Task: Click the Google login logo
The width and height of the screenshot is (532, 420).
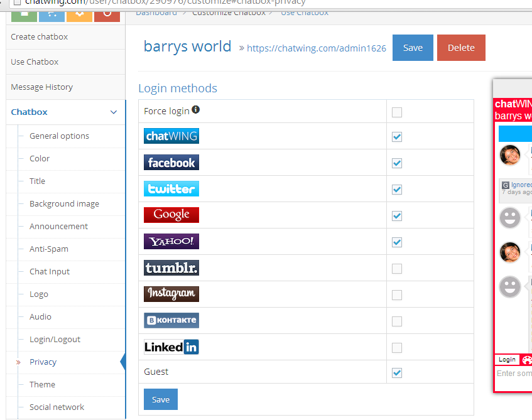Action: pyautogui.click(x=171, y=215)
